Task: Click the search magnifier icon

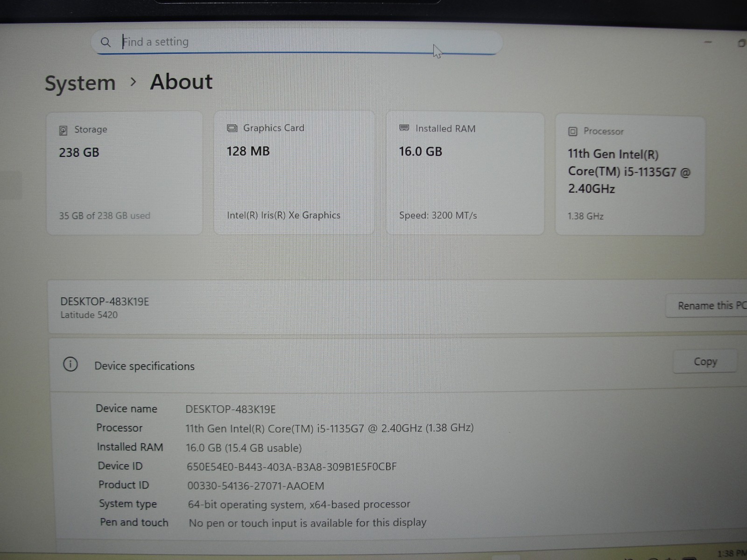Action: click(106, 42)
